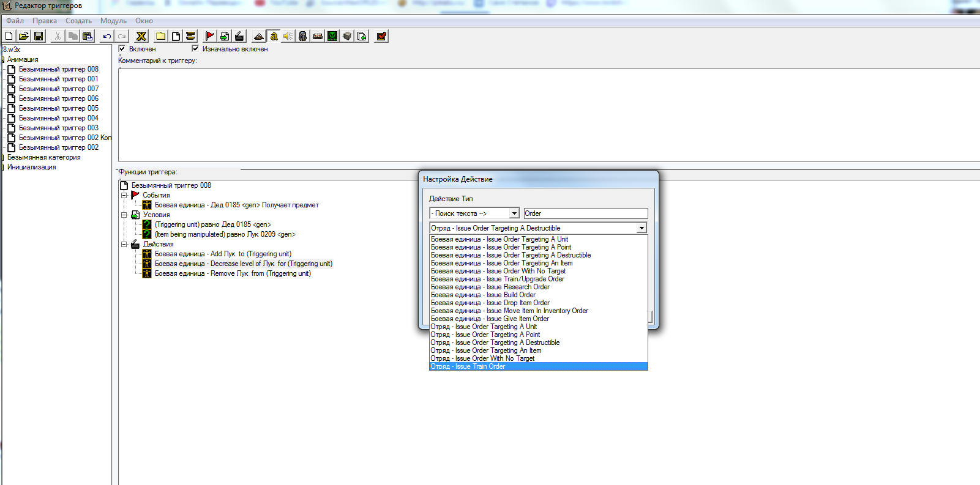Add a new condition with the green arrow icon
980x485 pixels.
[x=225, y=36]
